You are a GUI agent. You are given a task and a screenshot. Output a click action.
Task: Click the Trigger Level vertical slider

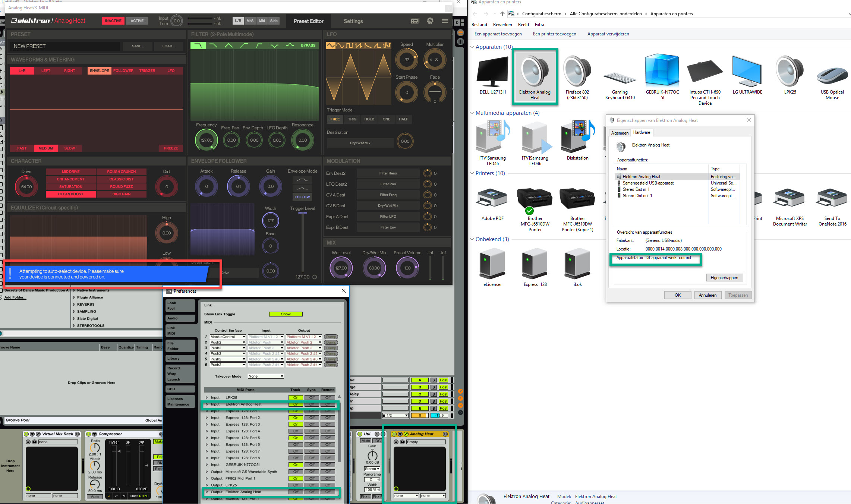tap(303, 242)
